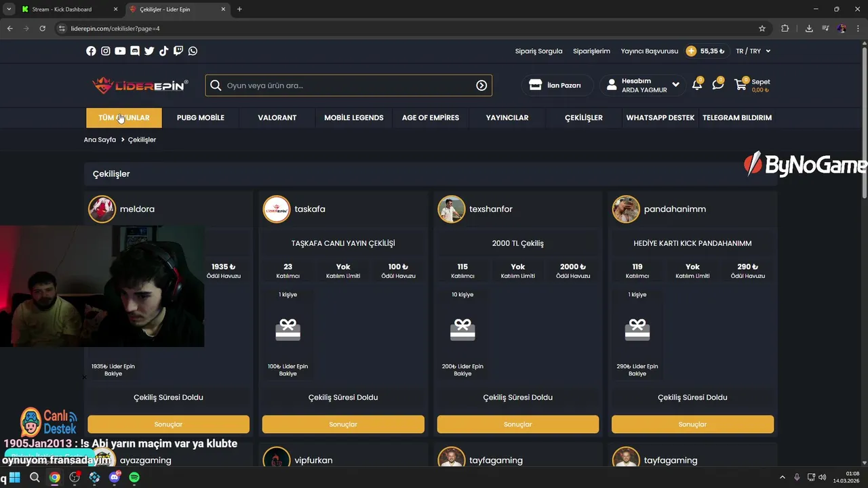Open the Windows Start menu
Viewport: 868px width, 488px height.
click(x=14, y=477)
